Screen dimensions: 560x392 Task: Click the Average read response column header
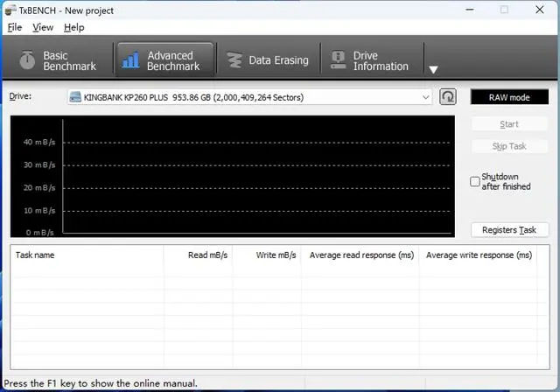pyautogui.click(x=360, y=255)
